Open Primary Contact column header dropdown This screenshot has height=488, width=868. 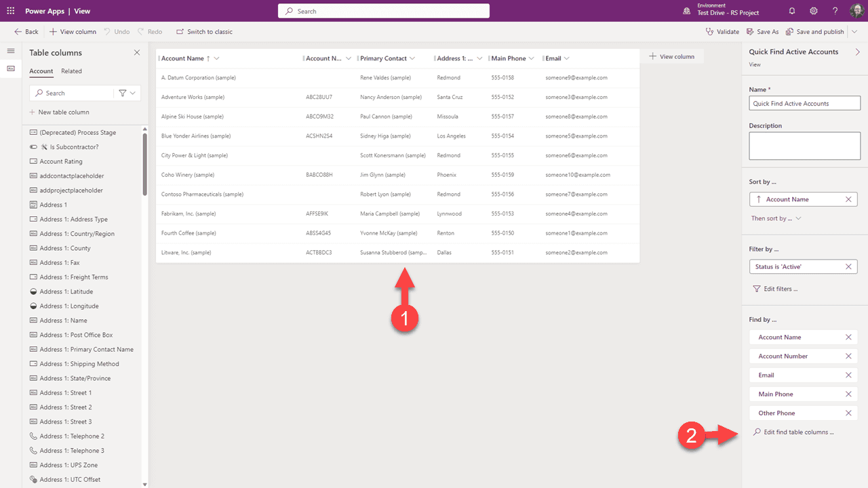(x=412, y=58)
